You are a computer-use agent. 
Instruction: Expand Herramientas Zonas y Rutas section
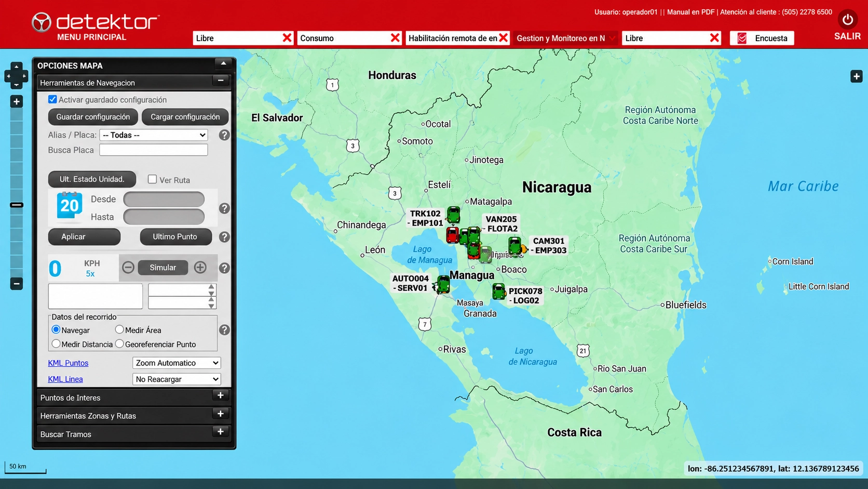tap(221, 414)
